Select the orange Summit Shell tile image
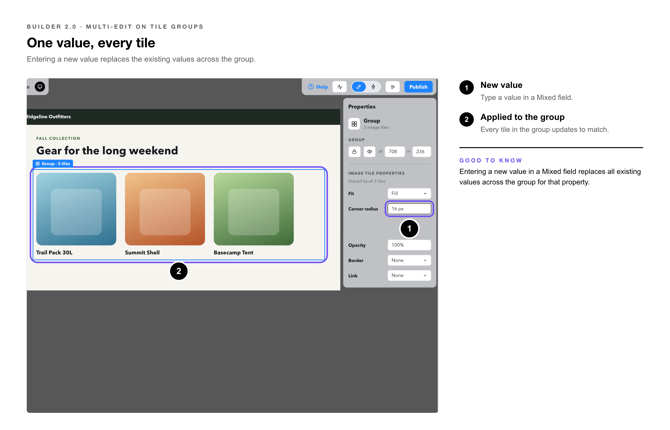The image size is (670, 430). click(165, 209)
